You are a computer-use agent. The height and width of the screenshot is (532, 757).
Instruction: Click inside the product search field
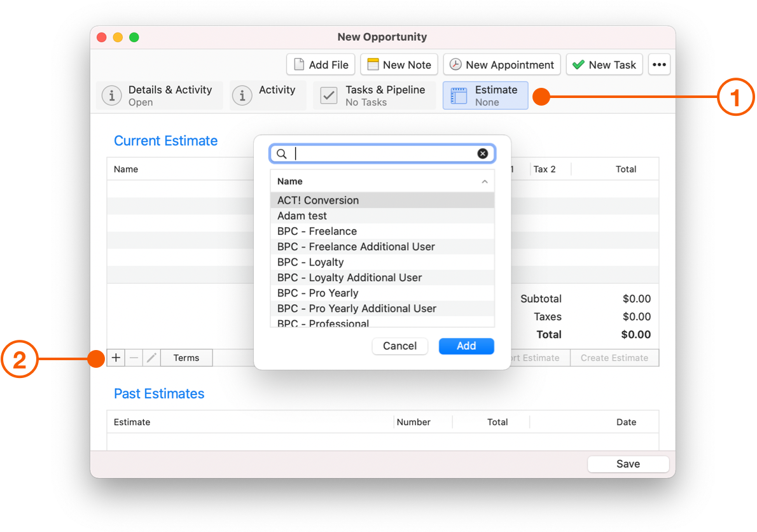[382, 153]
